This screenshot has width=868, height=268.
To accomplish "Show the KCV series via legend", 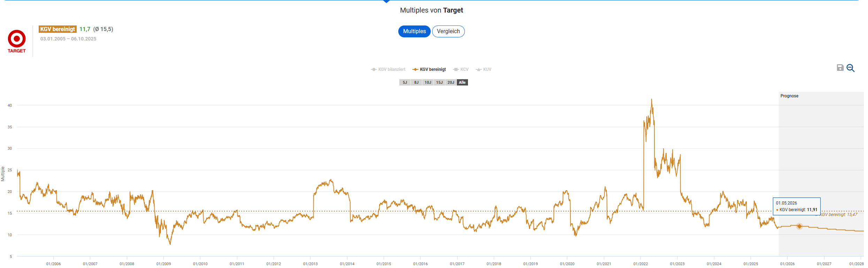I will coord(461,69).
